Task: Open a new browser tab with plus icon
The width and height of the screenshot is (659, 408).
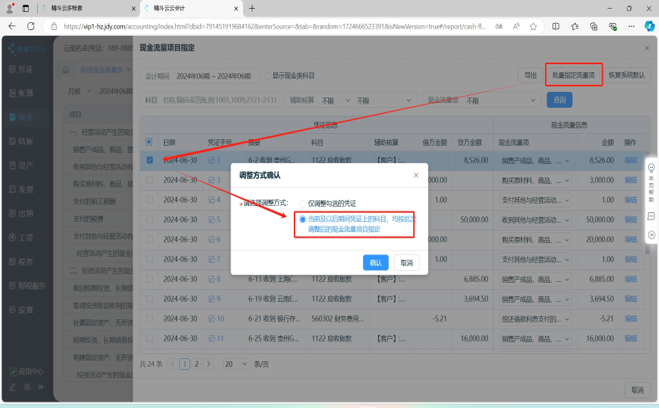Action: coord(252,8)
